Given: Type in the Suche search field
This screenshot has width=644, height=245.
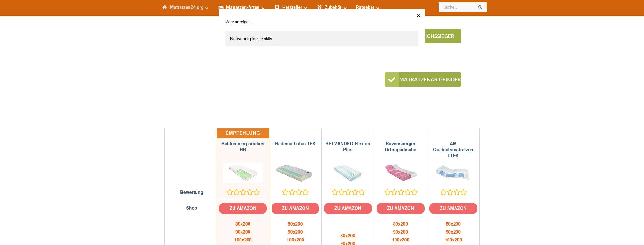Looking at the screenshot, I should [x=457, y=7].
